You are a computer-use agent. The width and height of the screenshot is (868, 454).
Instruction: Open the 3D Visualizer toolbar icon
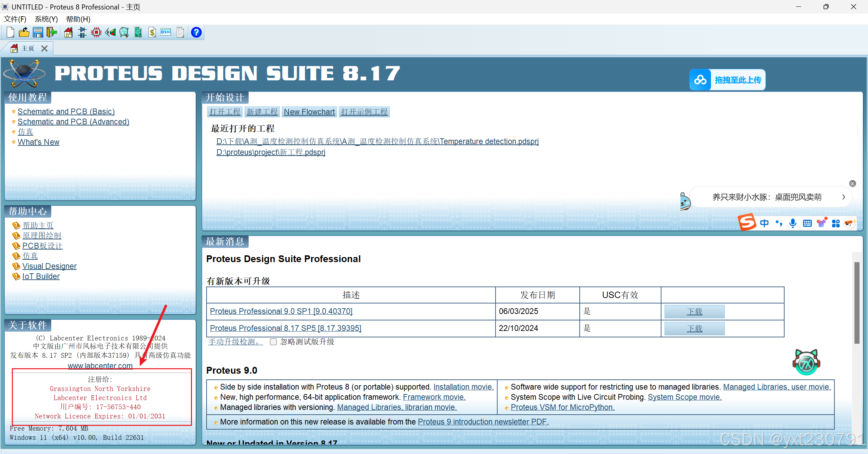point(110,33)
